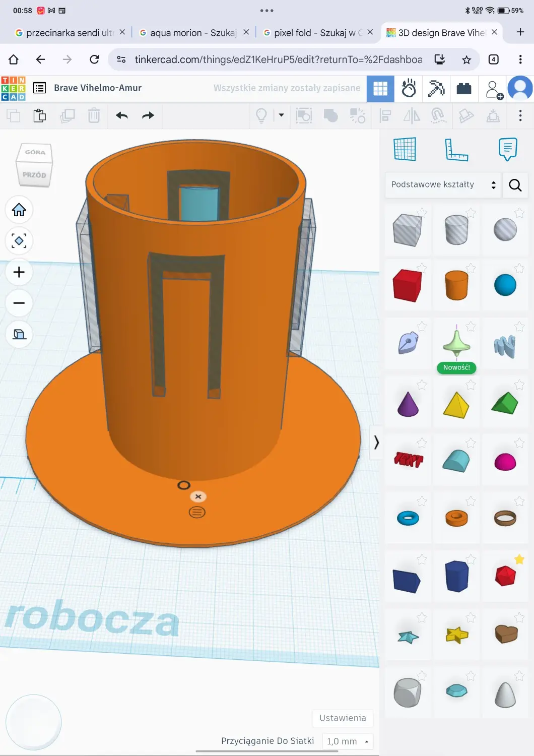Click the Align tool icon
The image size is (534, 756).
tap(385, 115)
